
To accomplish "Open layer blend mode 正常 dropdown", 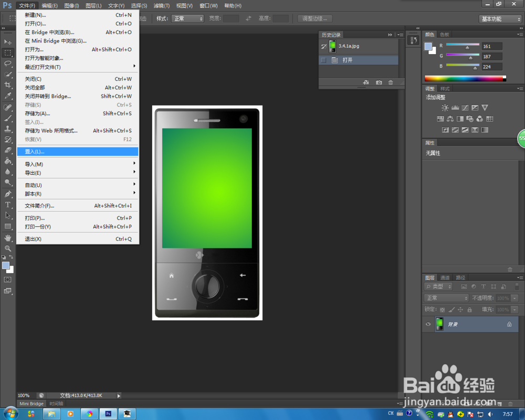I will [446, 298].
